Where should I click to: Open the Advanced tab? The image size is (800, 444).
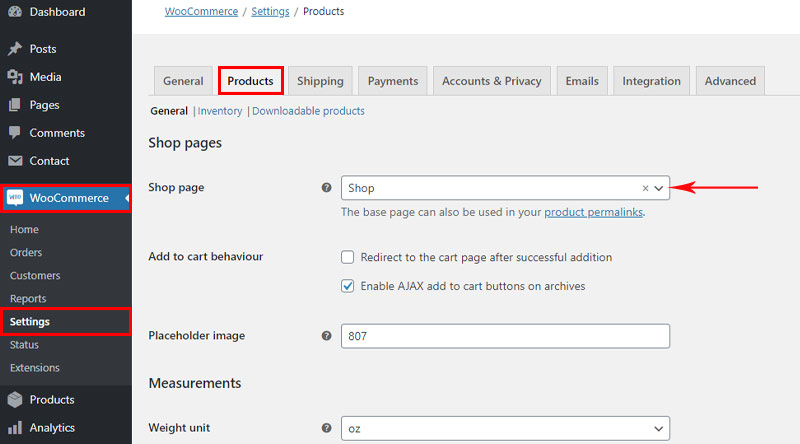click(x=730, y=81)
